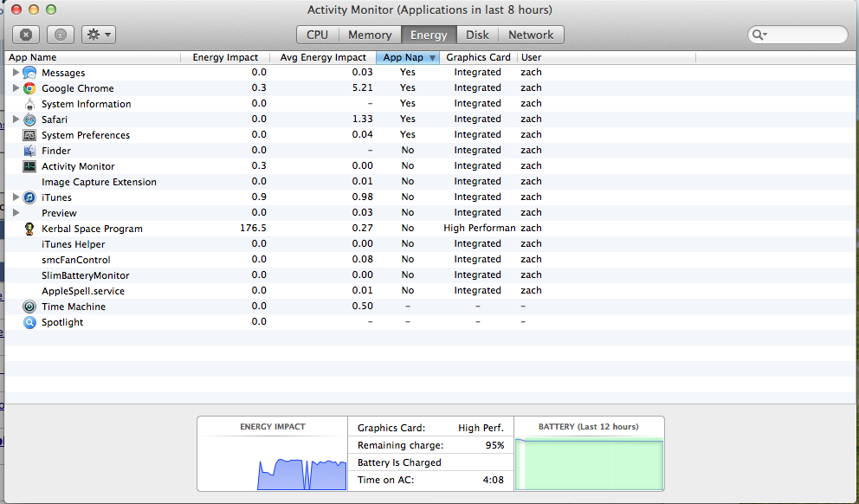The width and height of the screenshot is (859, 504).
Task: Select the Kerbal Space Program icon
Action: pos(29,229)
